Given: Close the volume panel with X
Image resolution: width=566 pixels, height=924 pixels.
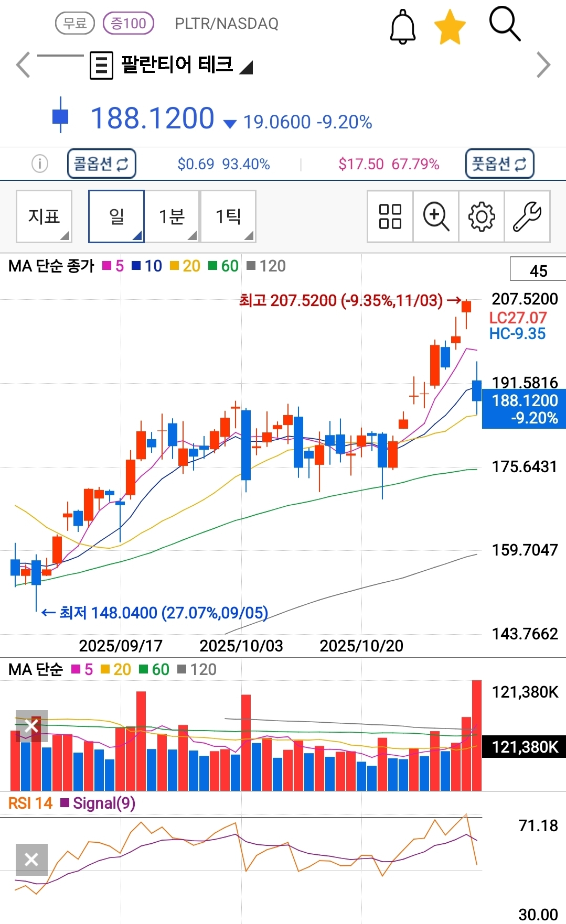Looking at the screenshot, I should [x=31, y=726].
